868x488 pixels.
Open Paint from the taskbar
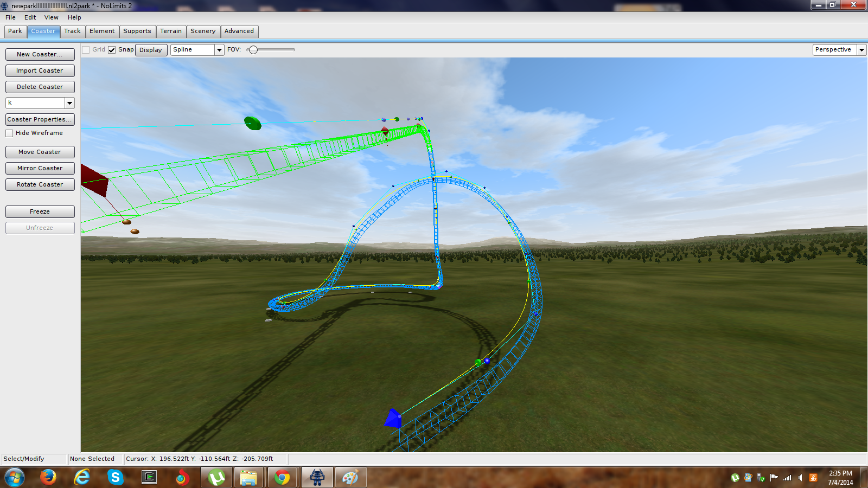tap(350, 477)
